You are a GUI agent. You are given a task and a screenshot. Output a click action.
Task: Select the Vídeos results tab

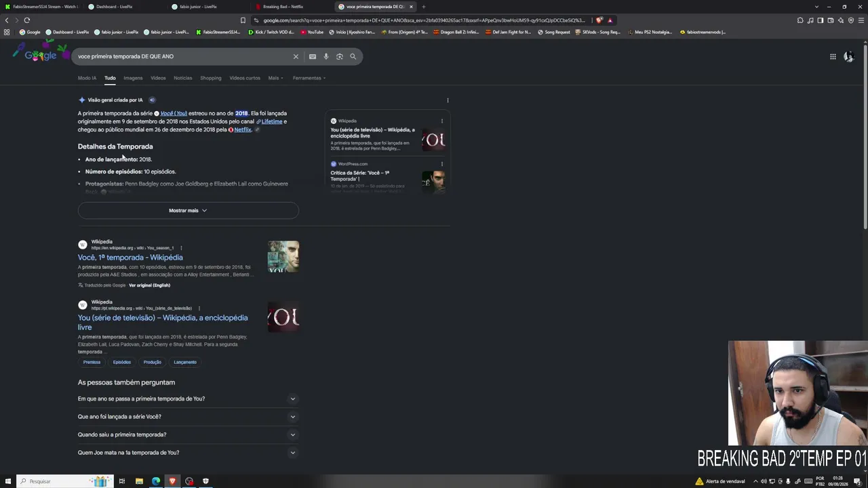158,78
